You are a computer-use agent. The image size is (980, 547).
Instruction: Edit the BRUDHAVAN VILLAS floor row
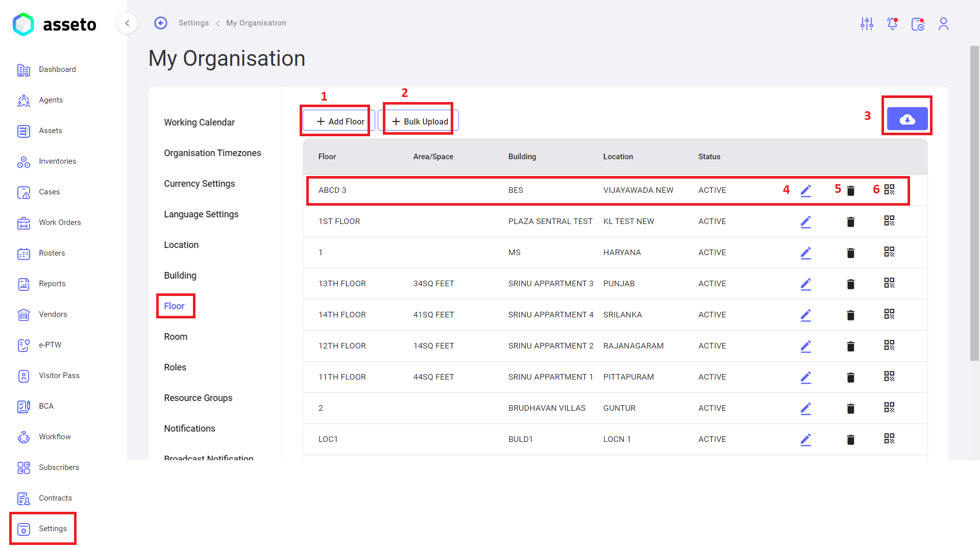click(x=806, y=408)
